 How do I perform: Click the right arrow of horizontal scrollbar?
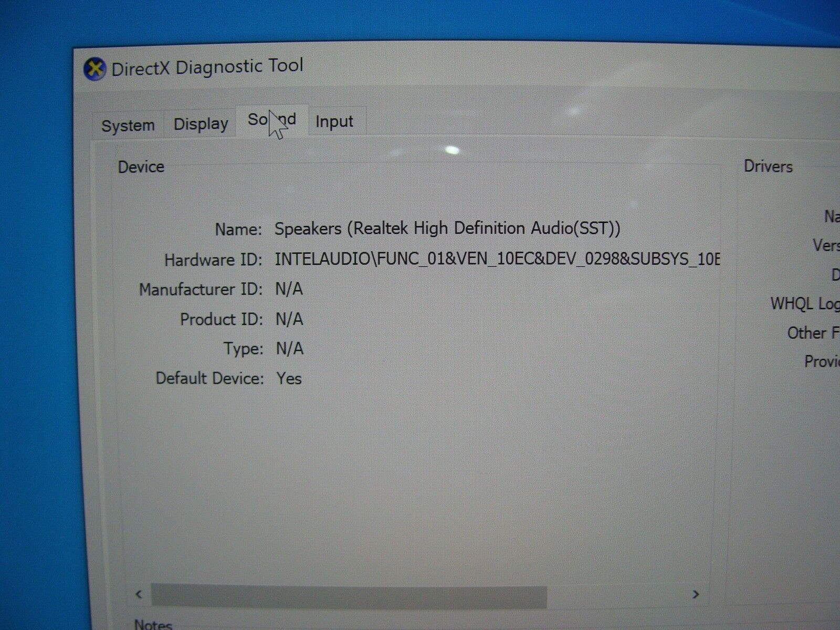696,594
